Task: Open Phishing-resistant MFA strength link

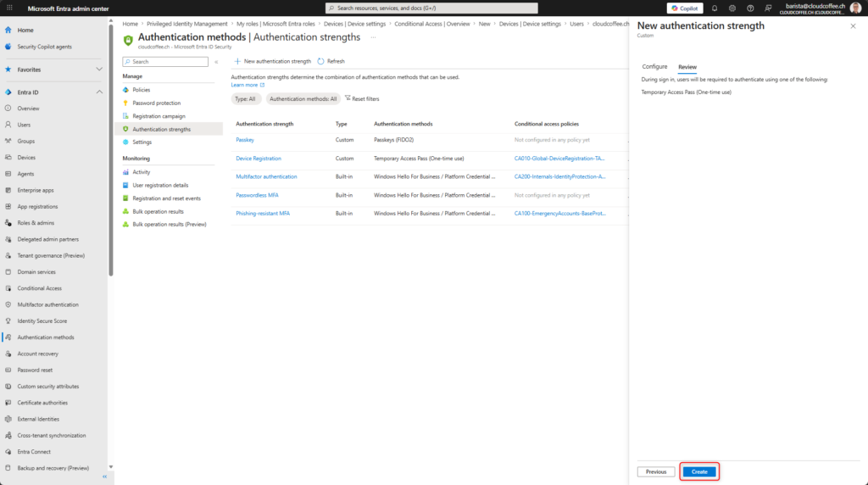Action: click(263, 214)
